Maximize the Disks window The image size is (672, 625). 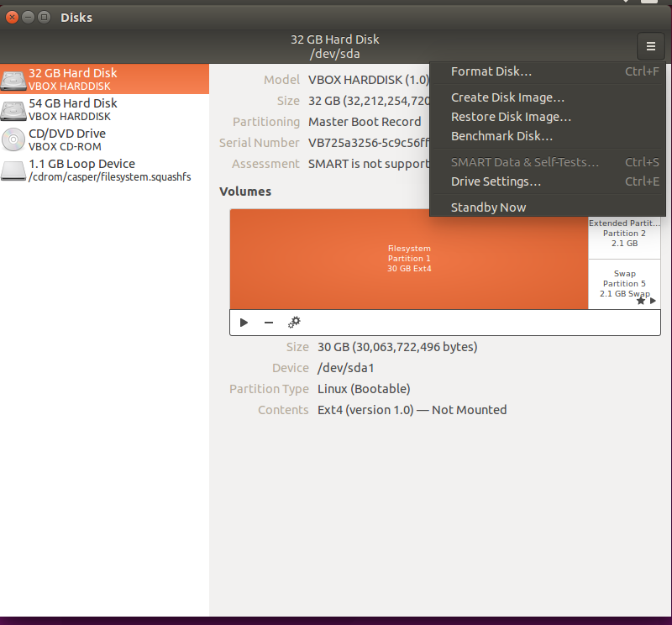click(44, 17)
